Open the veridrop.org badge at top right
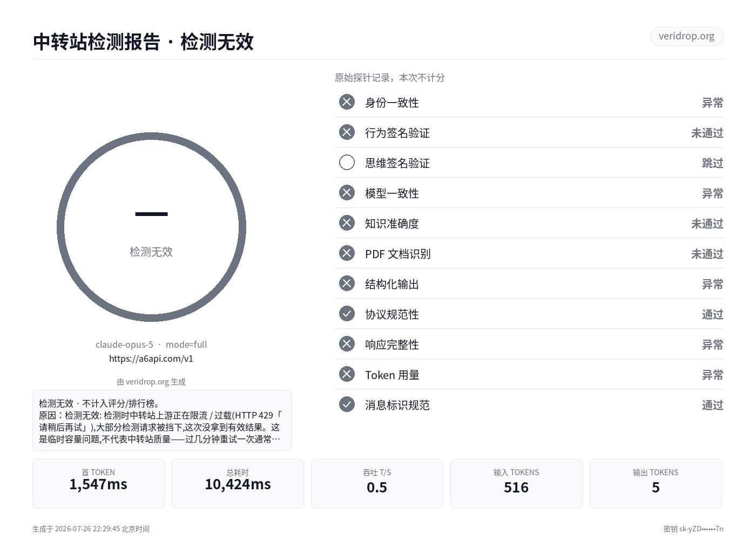Screen dimensions: 756x540 coord(687,36)
